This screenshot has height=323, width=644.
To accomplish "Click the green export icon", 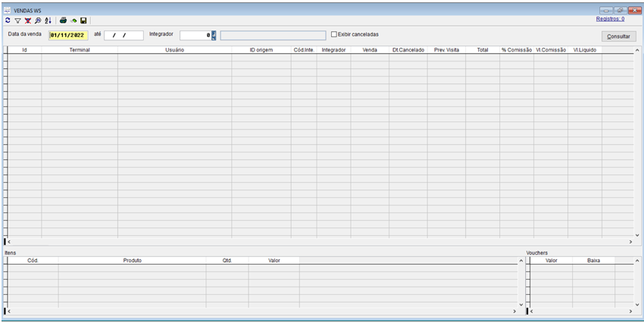I will click(73, 20).
